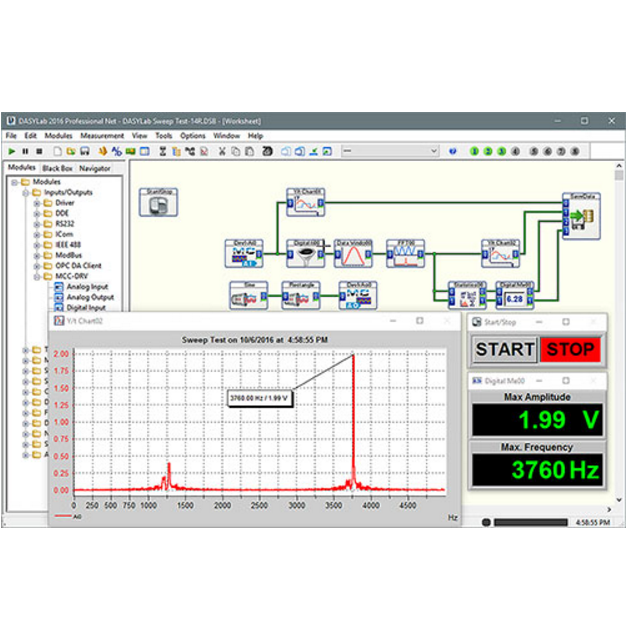This screenshot has width=635, height=635.
Task: Select the Sine generator module block
Action: tap(249, 296)
